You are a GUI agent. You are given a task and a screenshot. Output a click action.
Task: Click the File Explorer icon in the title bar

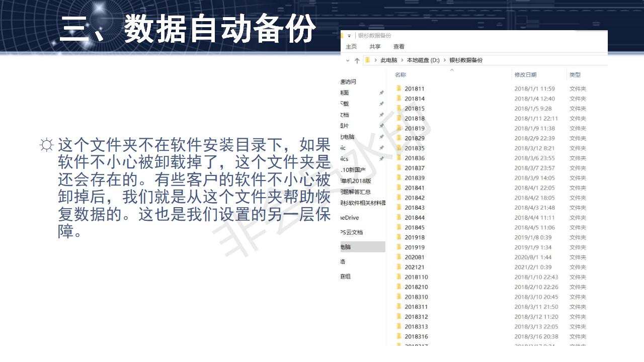click(342, 35)
